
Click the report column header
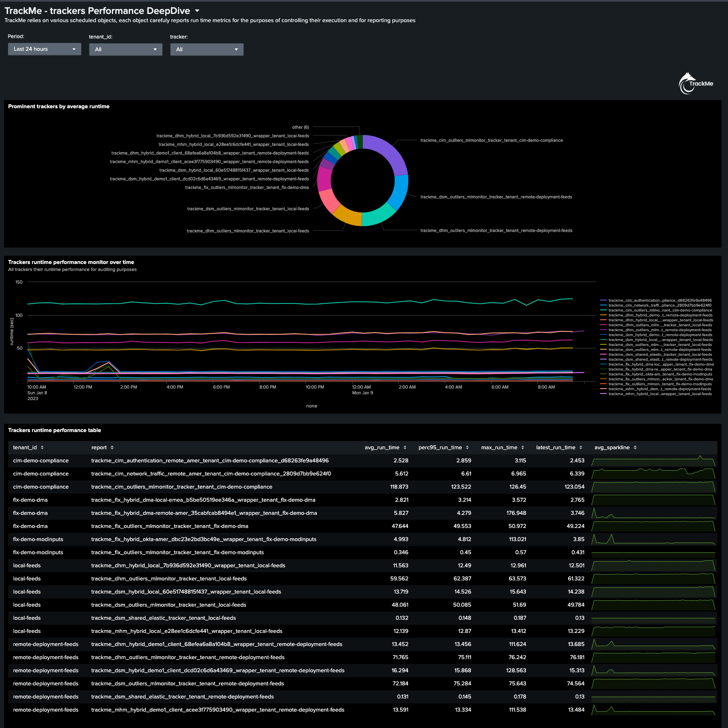pos(99,448)
